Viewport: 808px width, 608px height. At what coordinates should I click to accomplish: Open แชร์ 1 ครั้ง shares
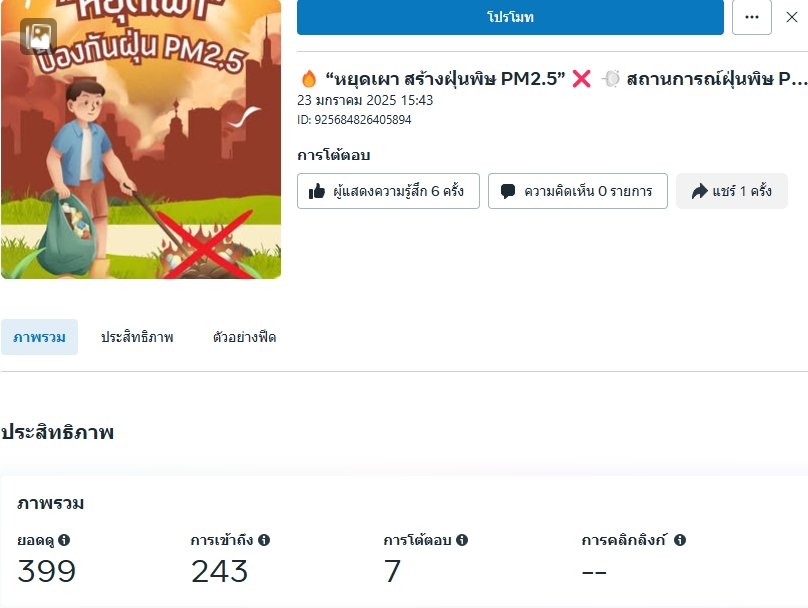[732, 191]
